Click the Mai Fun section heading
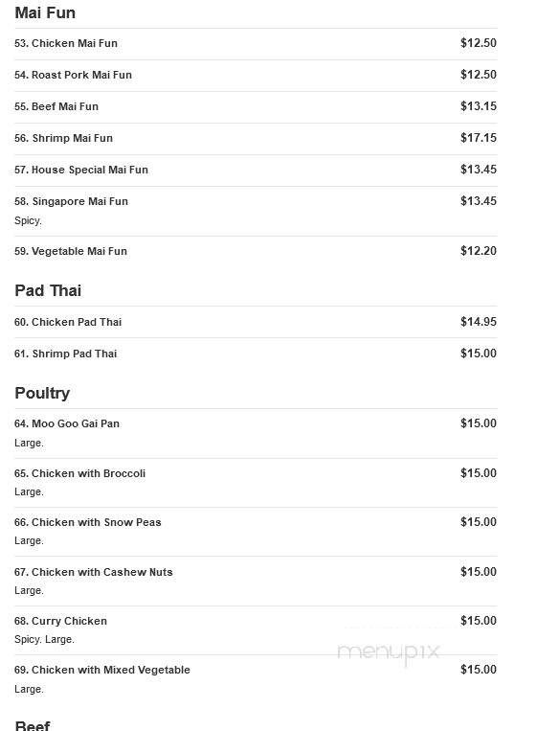Screen dimensions: 560x731 [45, 13]
